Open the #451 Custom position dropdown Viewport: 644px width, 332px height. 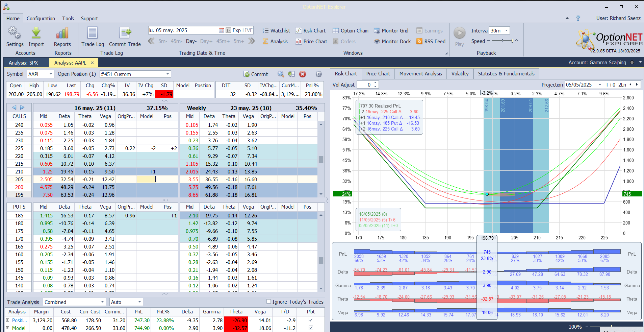pos(168,74)
